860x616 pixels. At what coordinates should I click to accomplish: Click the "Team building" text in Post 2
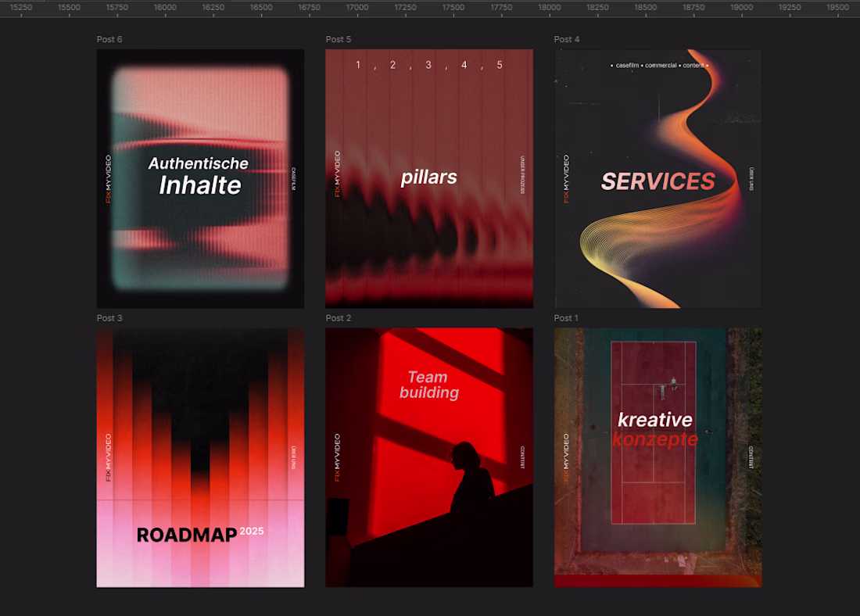point(429,385)
